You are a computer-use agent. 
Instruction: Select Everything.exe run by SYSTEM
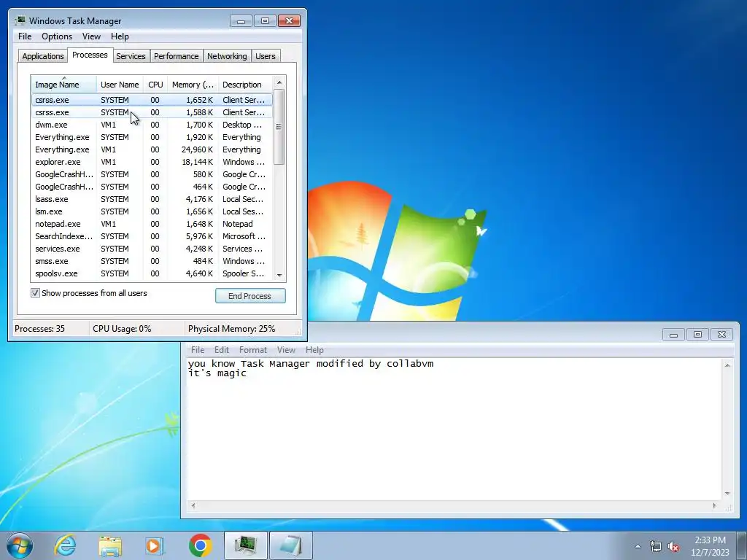click(152, 137)
